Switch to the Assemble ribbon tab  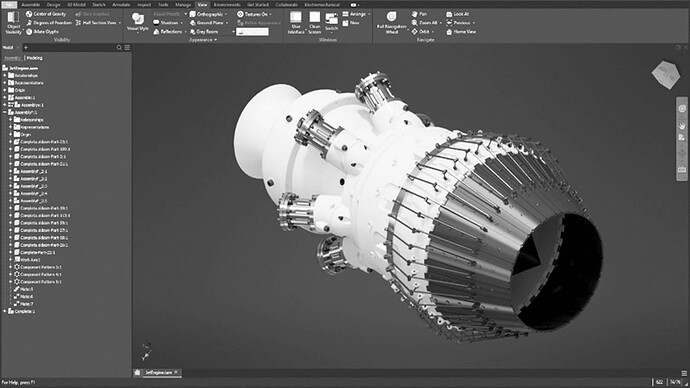click(x=31, y=4)
